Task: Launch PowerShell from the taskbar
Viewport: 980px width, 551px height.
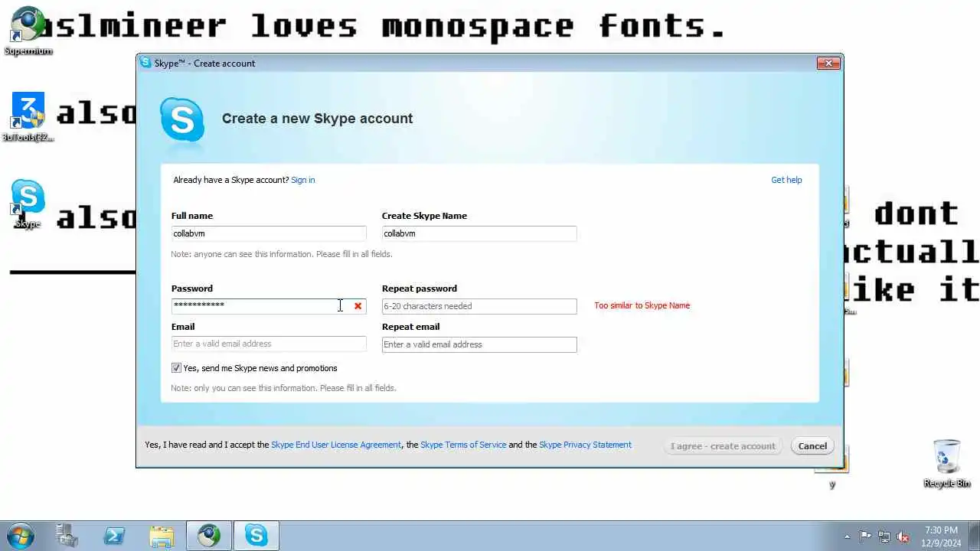Action: click(x=114, y=536)
